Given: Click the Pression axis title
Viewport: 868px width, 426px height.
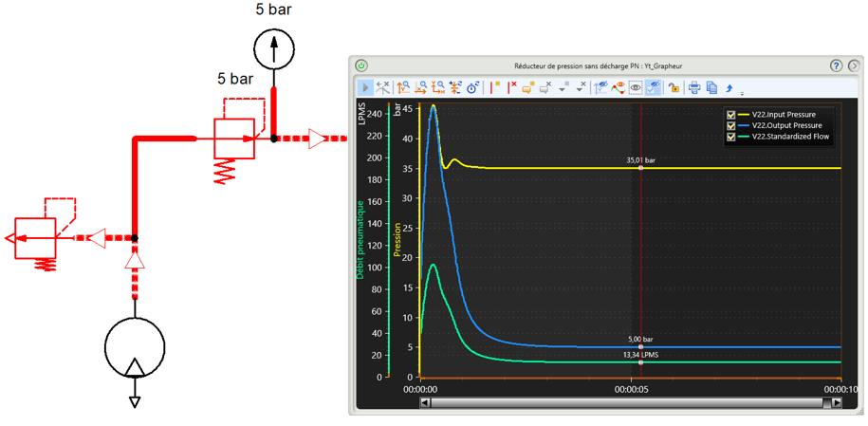Looking at the screenshot, I should coord(397,240).
